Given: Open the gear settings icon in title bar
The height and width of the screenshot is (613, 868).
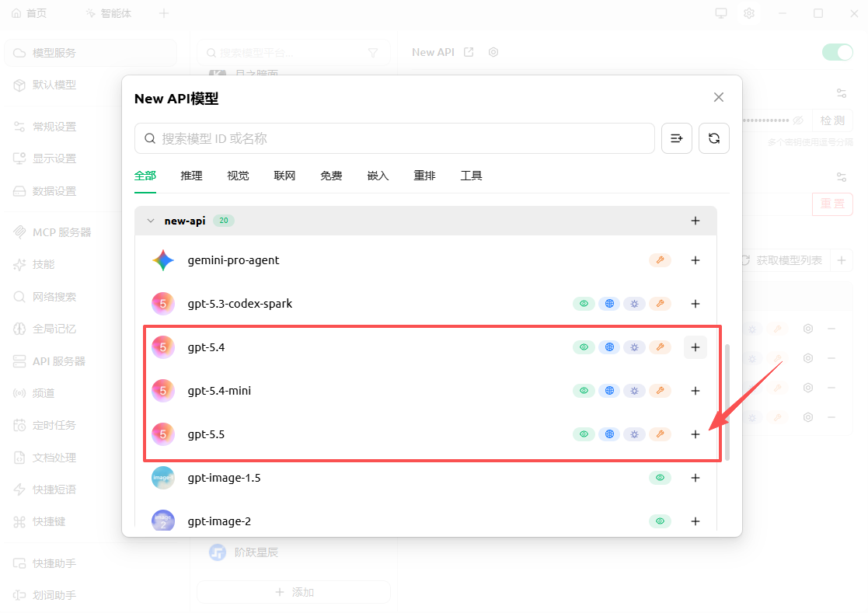Looking at the screenshot, I should pyautogui.click(x=749, y=13).
